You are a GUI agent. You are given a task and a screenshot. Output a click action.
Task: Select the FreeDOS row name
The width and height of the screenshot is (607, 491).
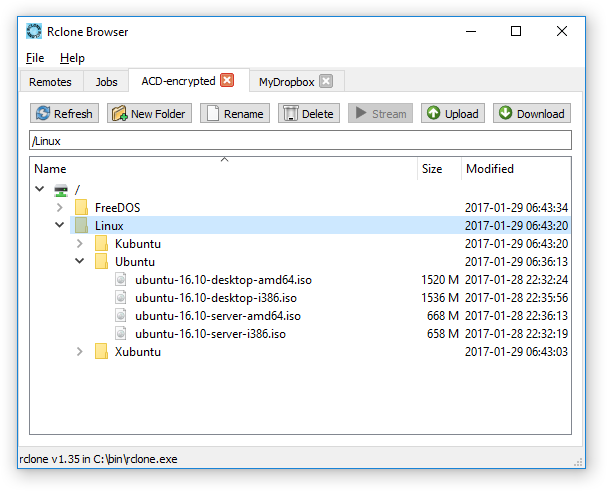point(118,208)
